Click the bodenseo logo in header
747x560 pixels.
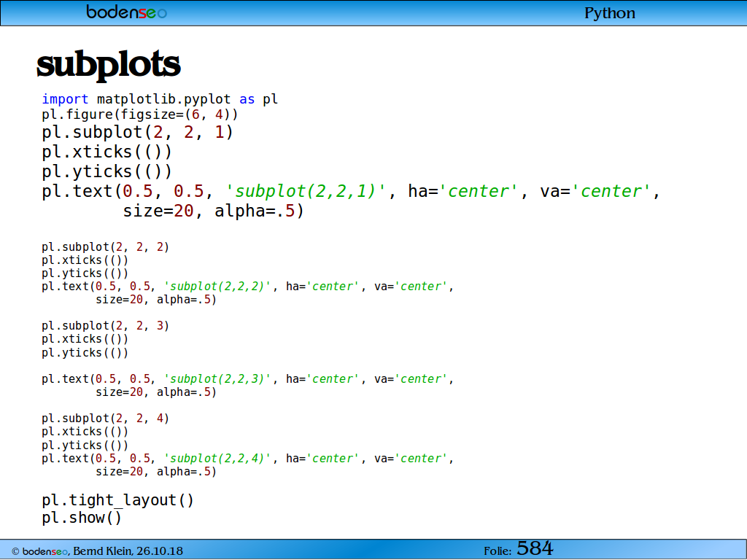(126, 12)
